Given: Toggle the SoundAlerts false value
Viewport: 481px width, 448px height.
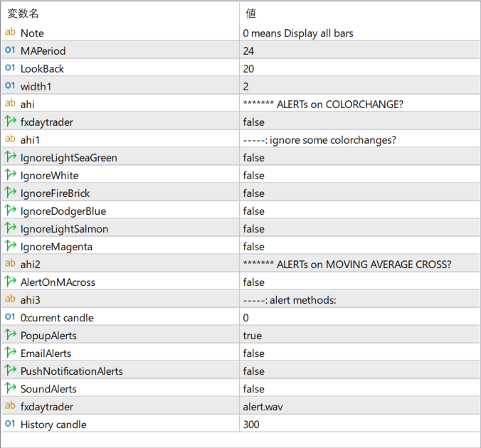Looking at the screenshot, I should [253, 389].
